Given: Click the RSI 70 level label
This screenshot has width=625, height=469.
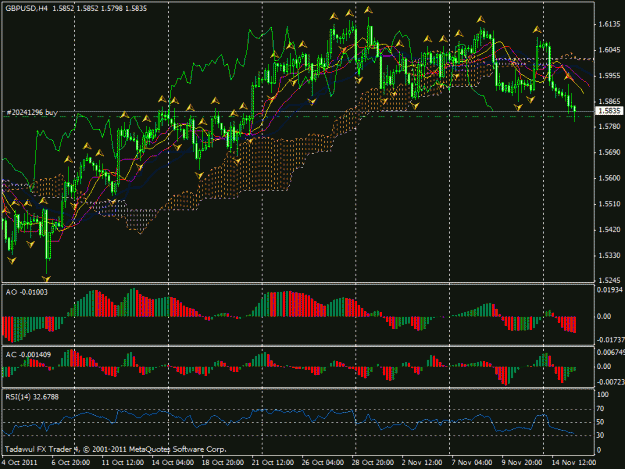Looking at the screenshot, I should [600, 409].
